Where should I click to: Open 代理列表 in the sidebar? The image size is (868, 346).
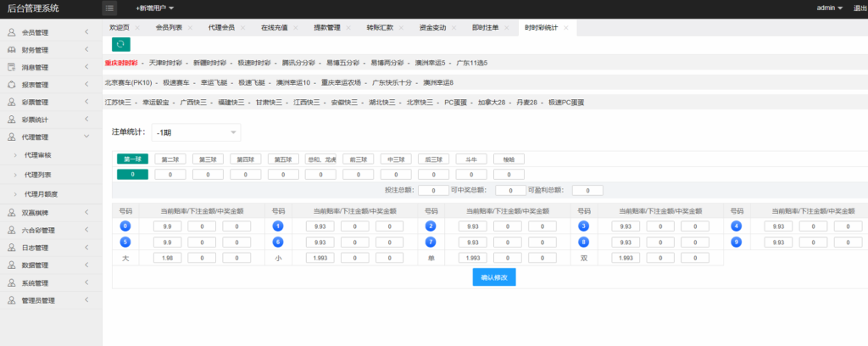pos(38,174)
